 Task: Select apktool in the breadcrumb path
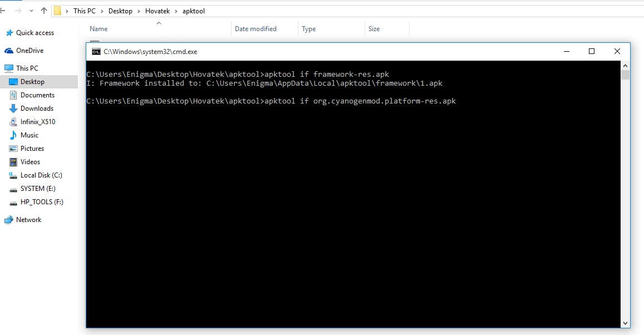pyautogui.click(x=194, y=11)
